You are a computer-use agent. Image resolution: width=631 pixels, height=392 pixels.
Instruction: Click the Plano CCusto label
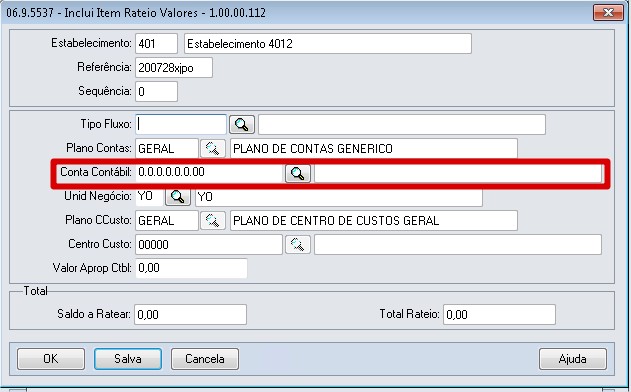tap(99, 220)
